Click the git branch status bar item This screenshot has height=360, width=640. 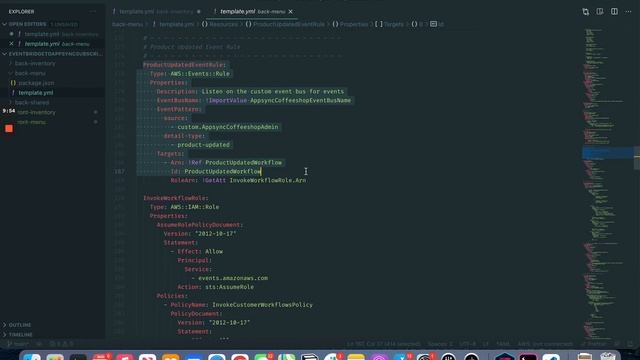coord(18,344)
